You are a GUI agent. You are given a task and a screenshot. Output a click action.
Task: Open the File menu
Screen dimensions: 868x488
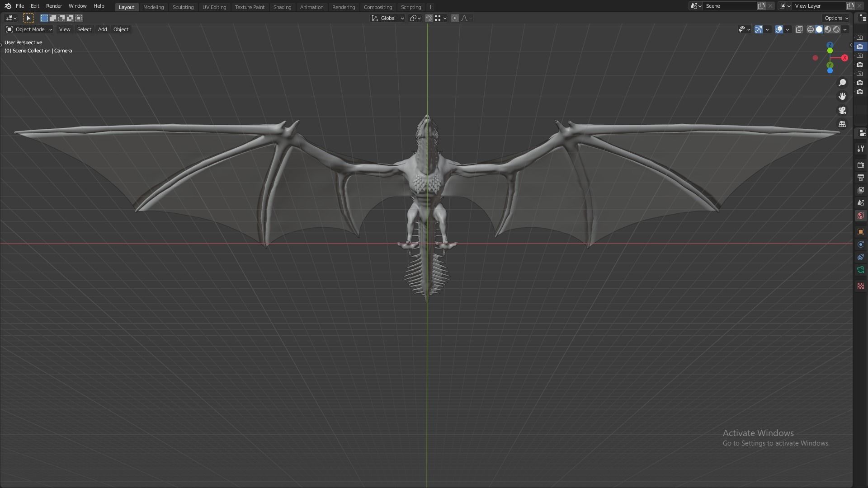tap(20, 6)
